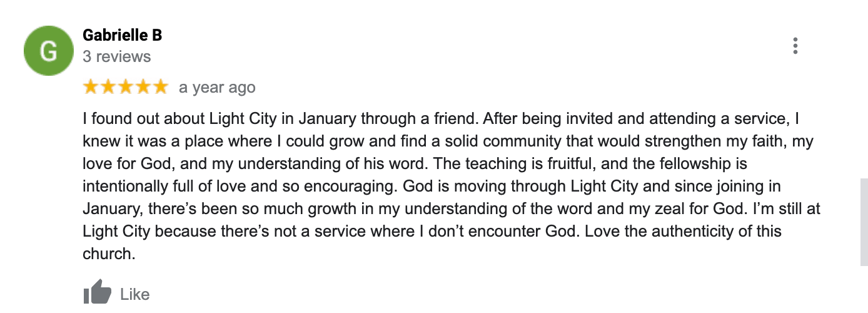Click the fourth star of the rating
This screenshot has width=868, height=313.
[143, 87]
